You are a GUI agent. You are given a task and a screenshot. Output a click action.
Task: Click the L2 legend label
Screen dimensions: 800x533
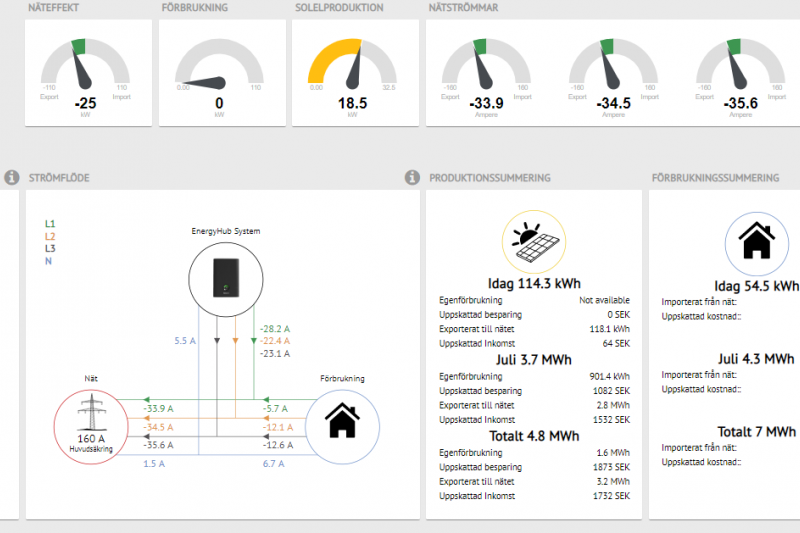tap(50, 237)
